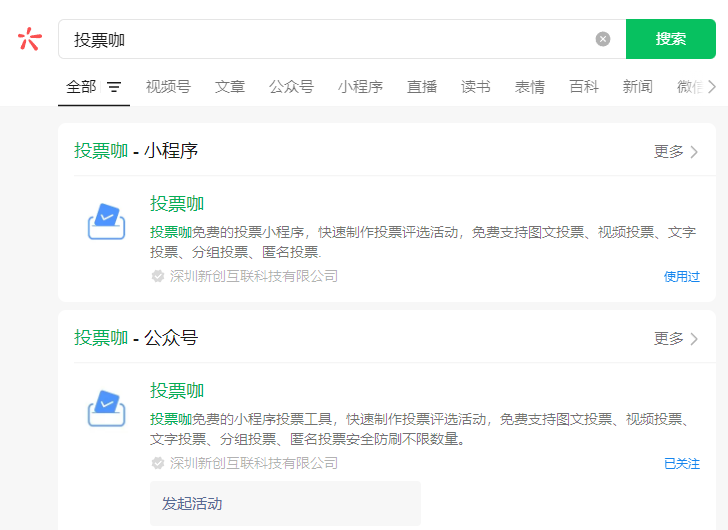The width and height of the screenshot is (728, 530).
Task: Click 深圳新创互联科技有限公司 under the official account
Action: (254, 463)
